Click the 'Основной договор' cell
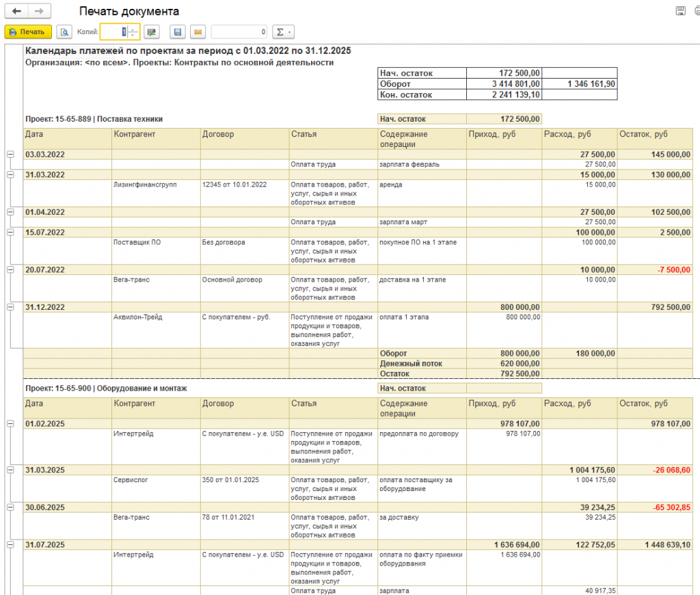The width and height of the screenshot is (700, 595). (245, 288)
